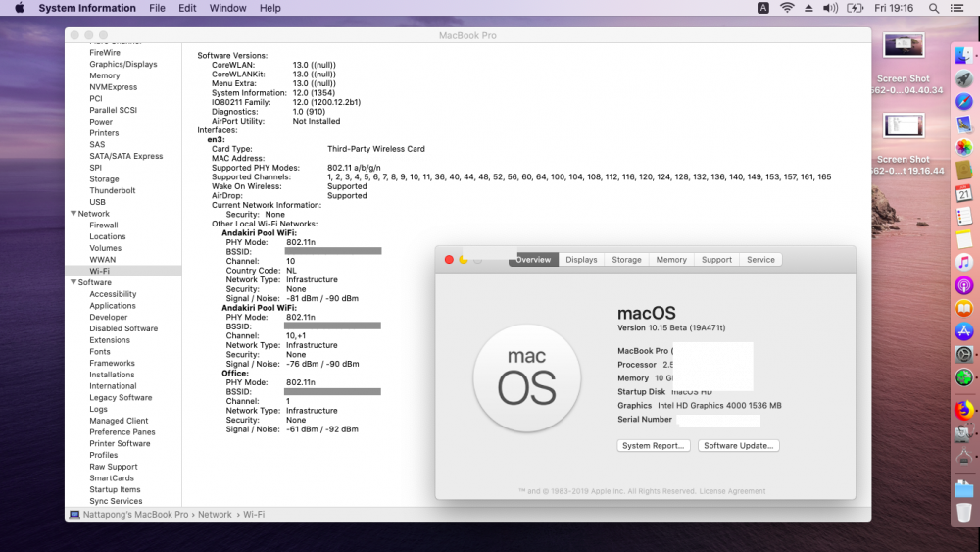Open System Preferences gear in Dock

point(963,355)
